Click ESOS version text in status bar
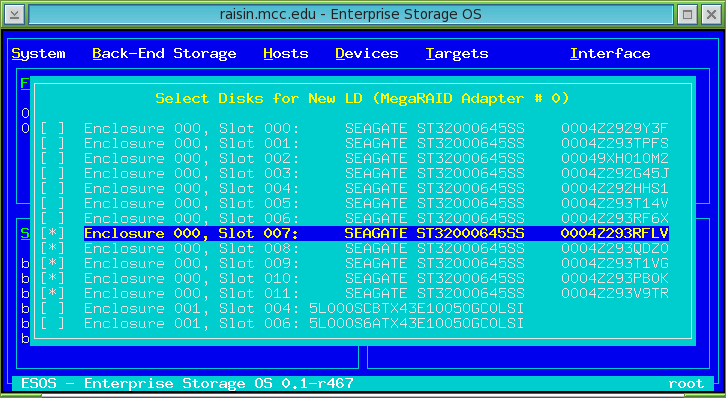This screenshot has width=726, height=398. (x=187, y=383)
